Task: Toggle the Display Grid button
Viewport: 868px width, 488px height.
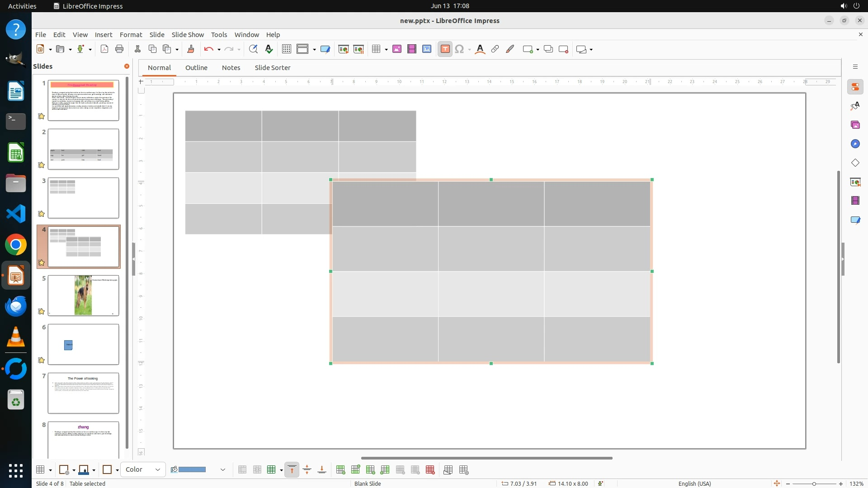Action: coord(287,49)
